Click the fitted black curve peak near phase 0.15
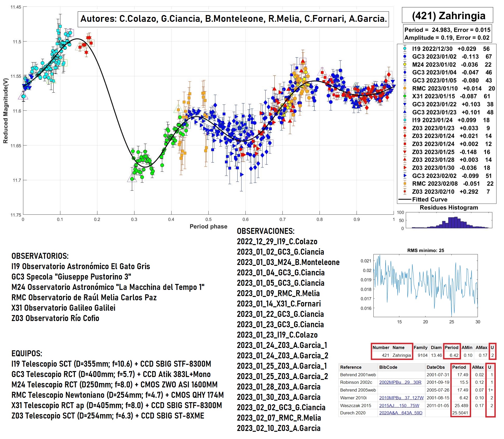504x439 pixels. point(77,39)
